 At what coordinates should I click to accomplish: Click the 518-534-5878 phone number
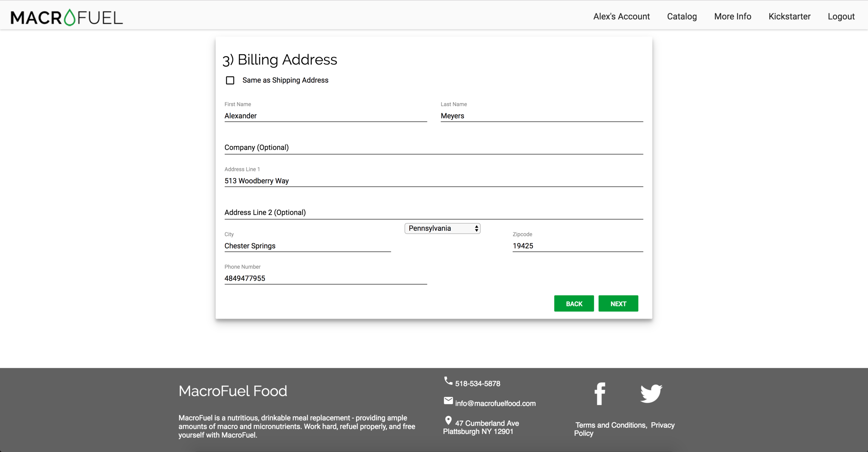tap(478, 384)
